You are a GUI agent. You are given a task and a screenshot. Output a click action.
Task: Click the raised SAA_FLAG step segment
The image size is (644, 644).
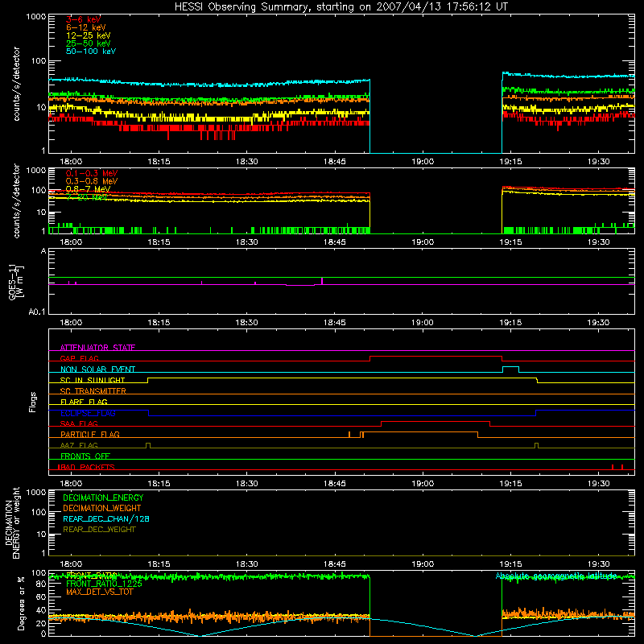point(436,421)
